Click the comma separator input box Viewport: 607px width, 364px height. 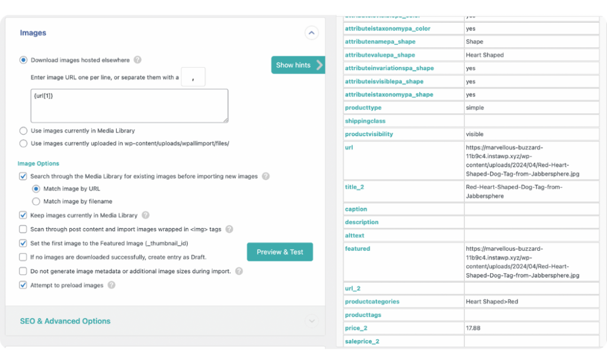pyautogui.click(x=193, y=76)
